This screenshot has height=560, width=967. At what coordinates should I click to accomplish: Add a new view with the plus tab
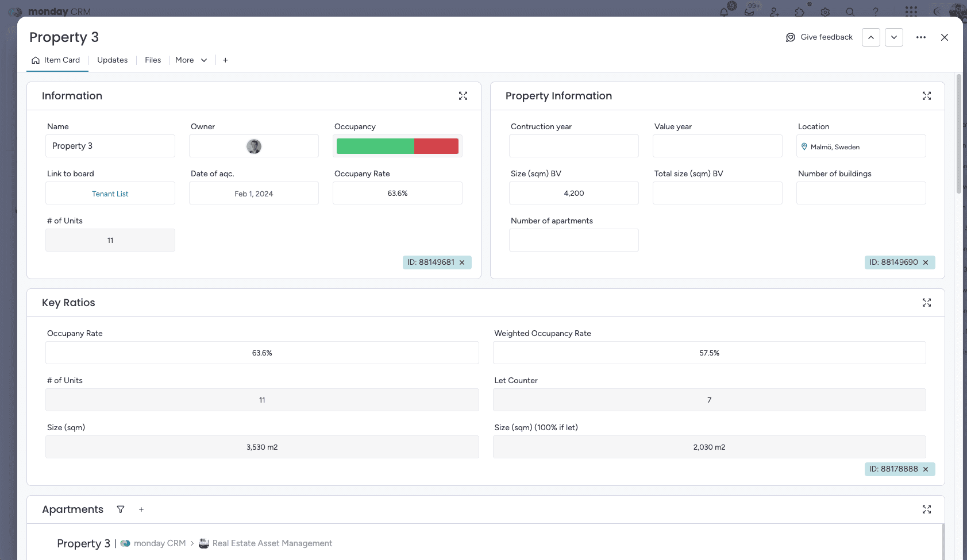[225, 60]
